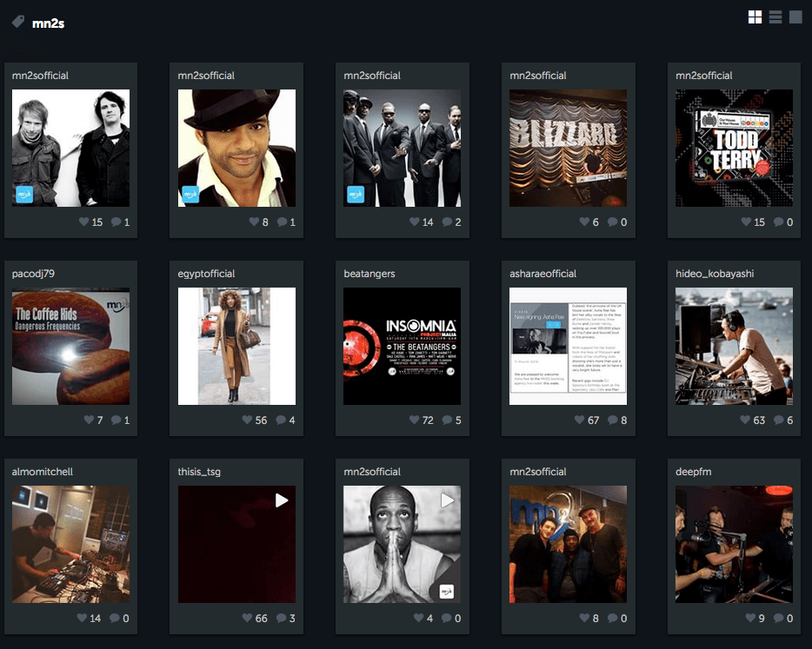This screenshot has height=649, width=812.
Task: Open almomitchell profile link
Action: tap(43, 472)
